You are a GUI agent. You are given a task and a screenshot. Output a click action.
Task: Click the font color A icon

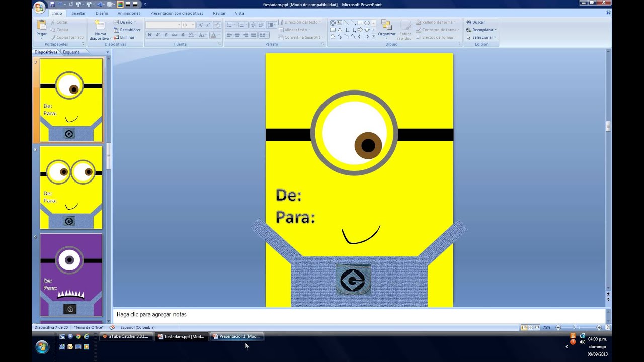tap(213, 35)
